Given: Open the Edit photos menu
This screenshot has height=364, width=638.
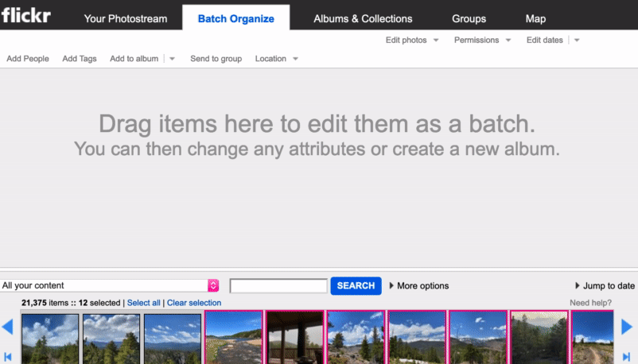Looking at the screenshot, I should click(406, 40).
